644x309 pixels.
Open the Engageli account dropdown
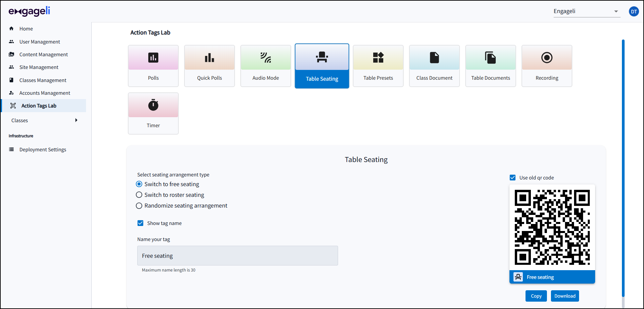[587, 11]
